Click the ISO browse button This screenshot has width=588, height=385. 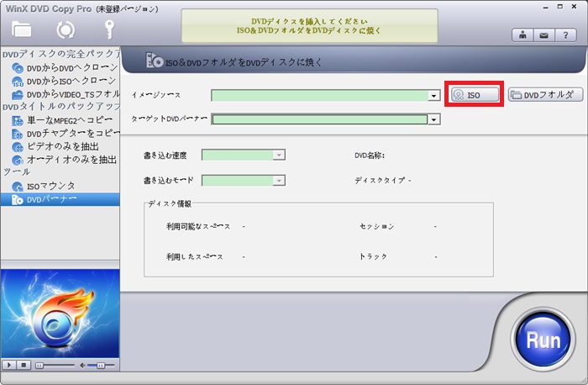(475, 94)
